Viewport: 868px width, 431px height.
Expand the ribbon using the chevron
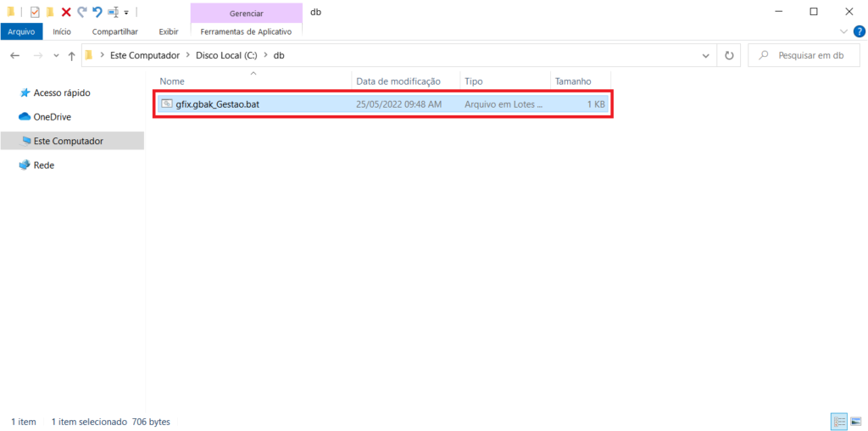pyautogui.click(x=843, y=31)
